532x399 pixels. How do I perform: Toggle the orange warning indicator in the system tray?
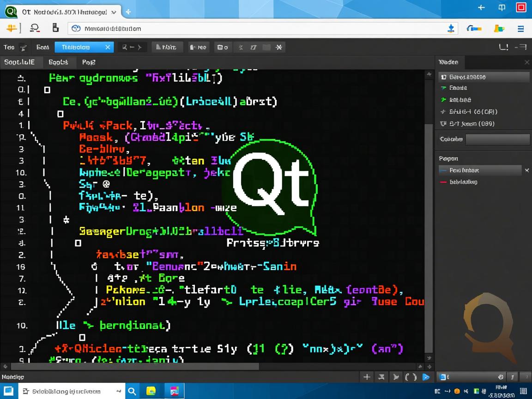tap(456, 391)
